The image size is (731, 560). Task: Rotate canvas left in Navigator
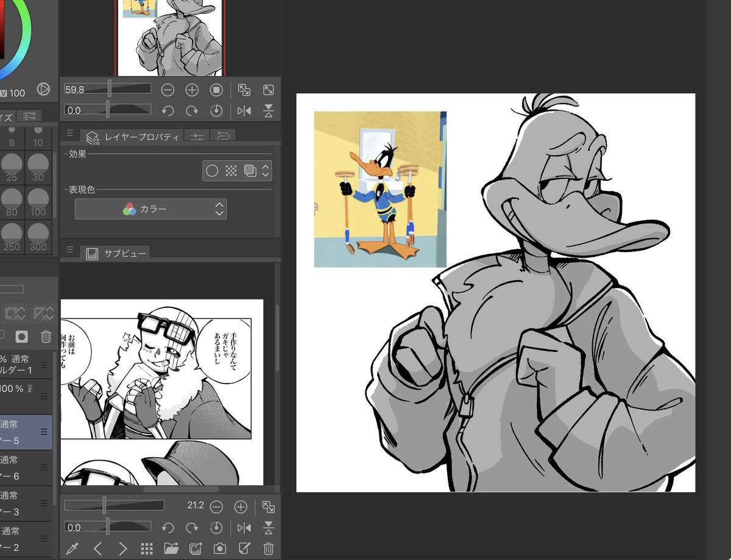[168, 111]
